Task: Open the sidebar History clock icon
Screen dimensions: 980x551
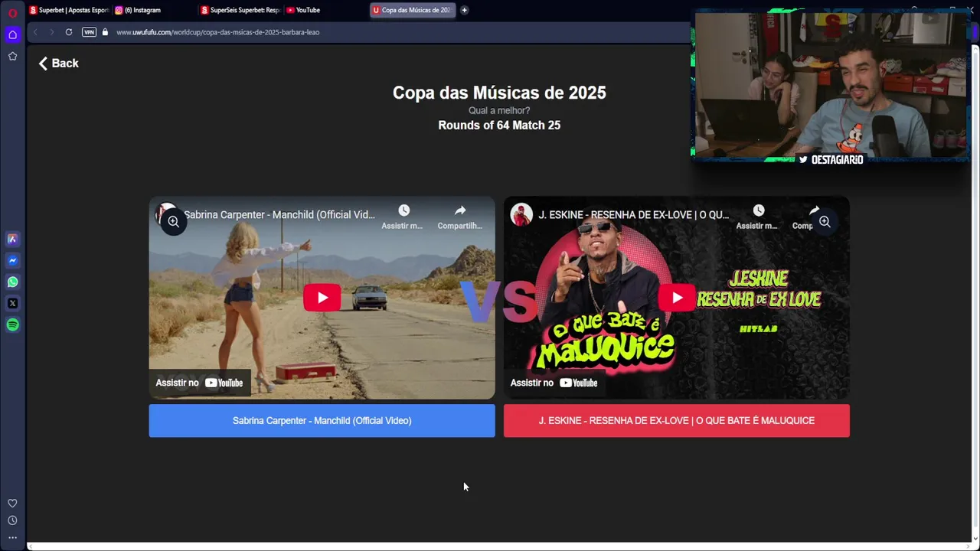Action: (12, 520)
